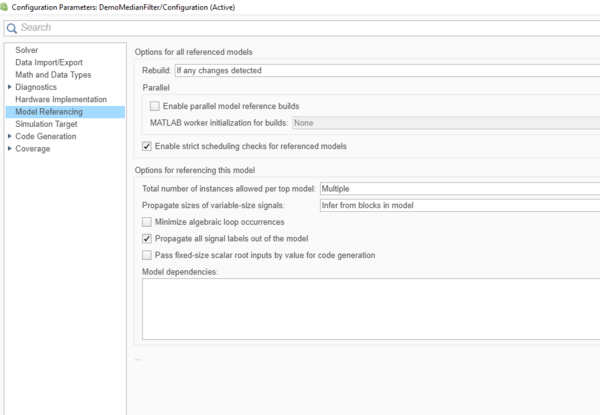600x415 pixels.
Task: Open Propagate sizes of variable-size signals dropdown
Action: coord(458,205)
